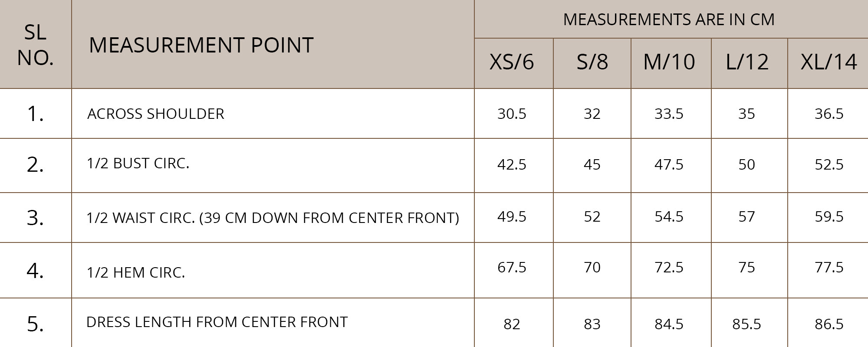The image size is (868, 347).
Task: Select the 77.5 hem value for XL/14
Action: click(x=829, y=267)
